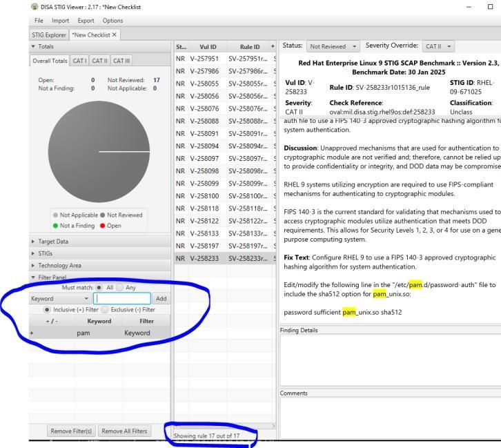Viewport: 501px width, 448px height.
Task: Select the pam keyword filter row
Action: pyautogui.click(x=99, y=333)
